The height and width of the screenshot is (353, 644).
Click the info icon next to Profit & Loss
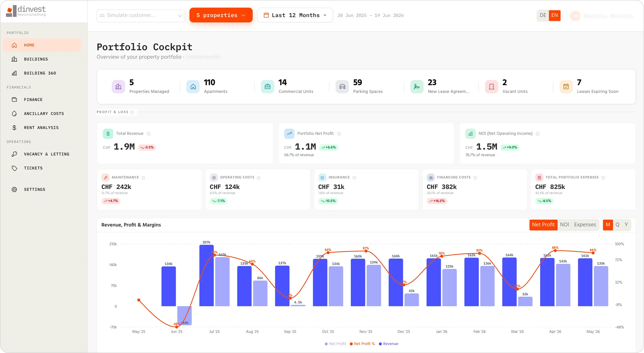tap(132, 112)
